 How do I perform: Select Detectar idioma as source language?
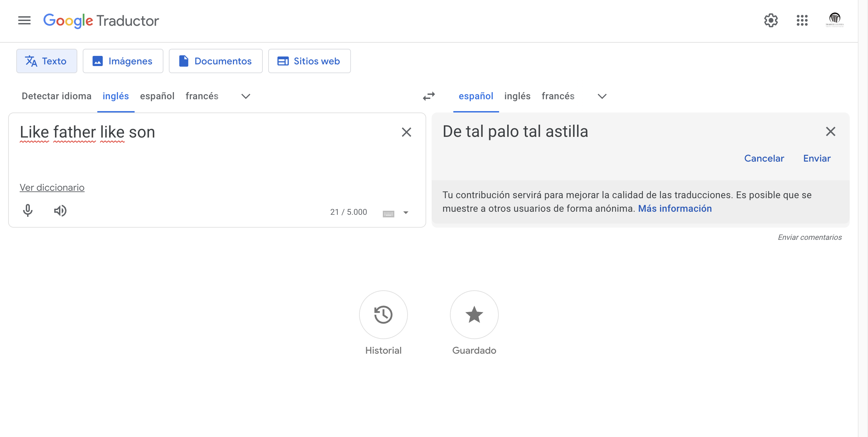pyautogui.click(x=57, y=96)
